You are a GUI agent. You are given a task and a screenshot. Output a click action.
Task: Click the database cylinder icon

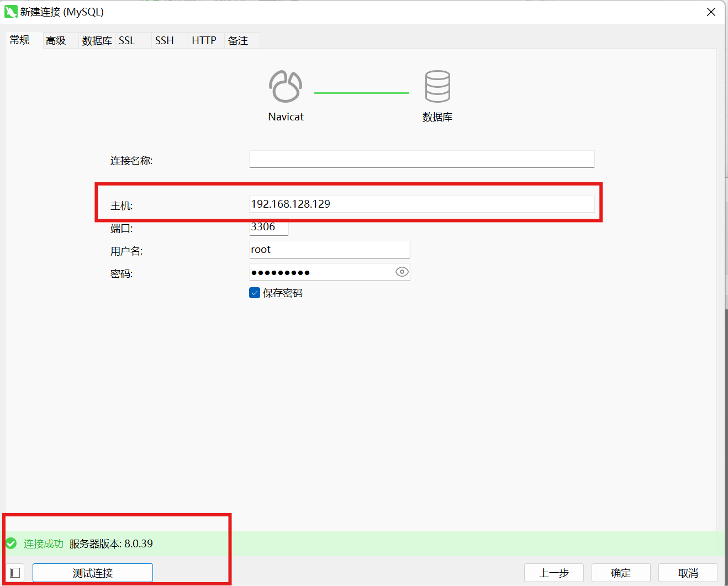coord(437,87)
